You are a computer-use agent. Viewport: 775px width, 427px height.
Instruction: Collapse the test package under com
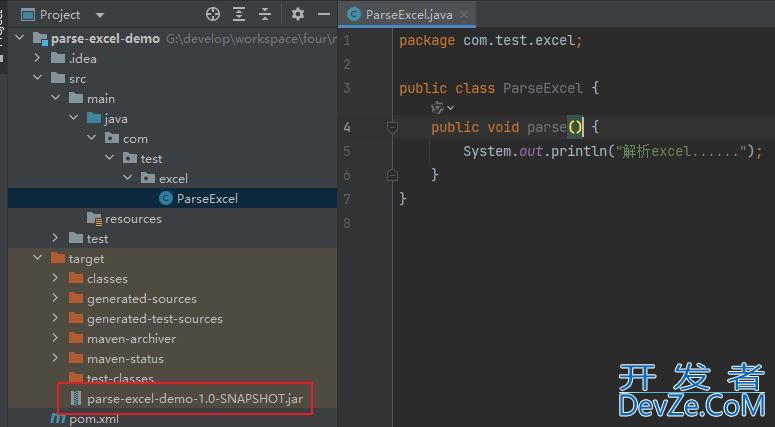point(110,158)
